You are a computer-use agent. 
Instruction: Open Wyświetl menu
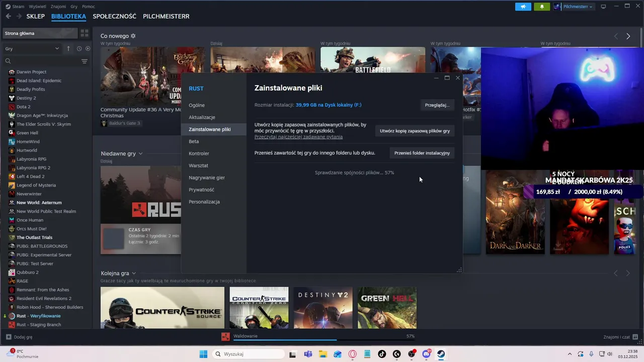(x=37, y=7)
